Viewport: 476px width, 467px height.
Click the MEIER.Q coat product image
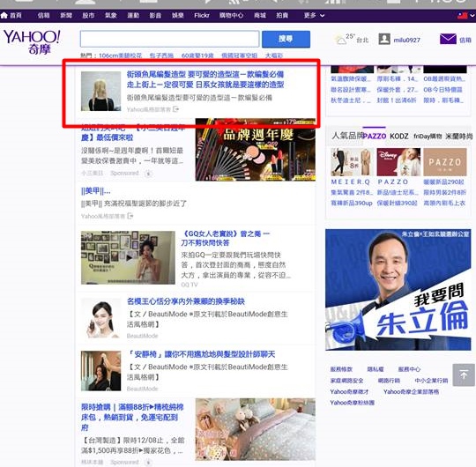353,162
